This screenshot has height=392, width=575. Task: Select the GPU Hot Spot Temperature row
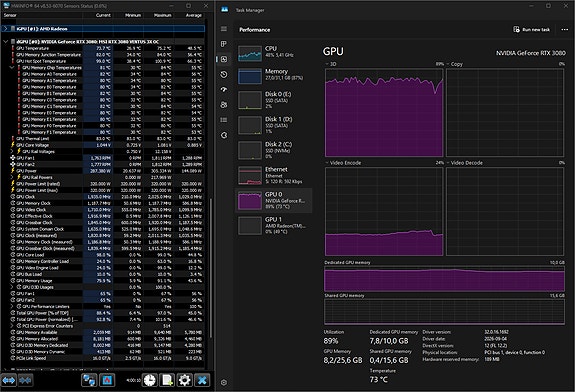[103, 61]
